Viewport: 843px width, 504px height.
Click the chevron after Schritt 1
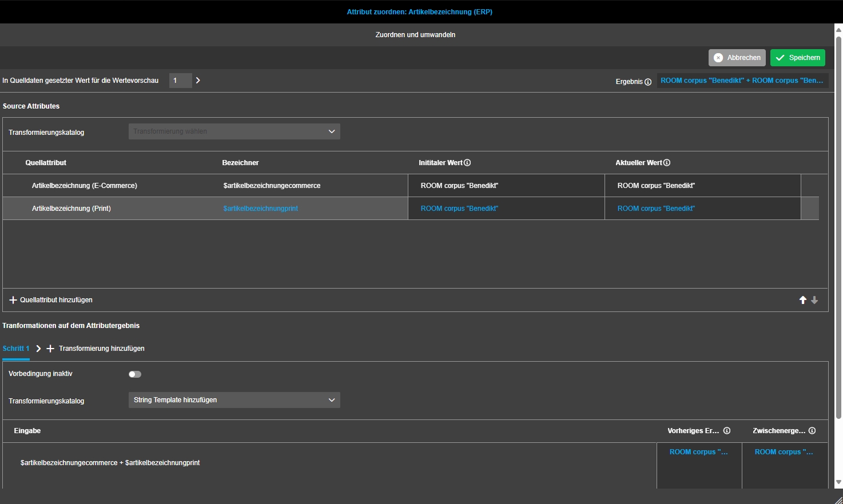38,349
